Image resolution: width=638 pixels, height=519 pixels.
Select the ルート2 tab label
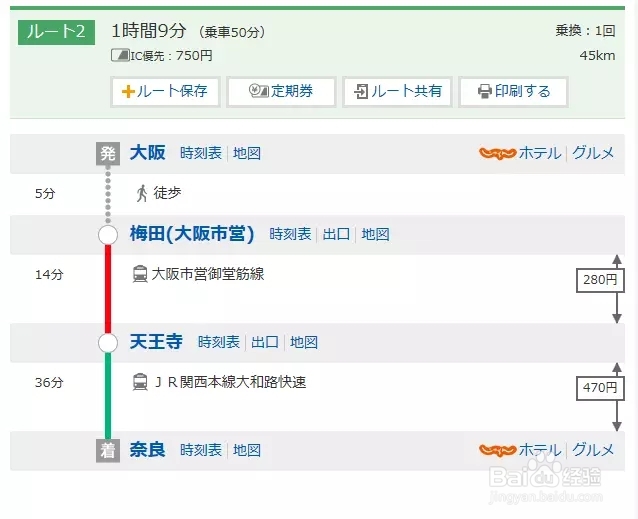click(56, 31)
